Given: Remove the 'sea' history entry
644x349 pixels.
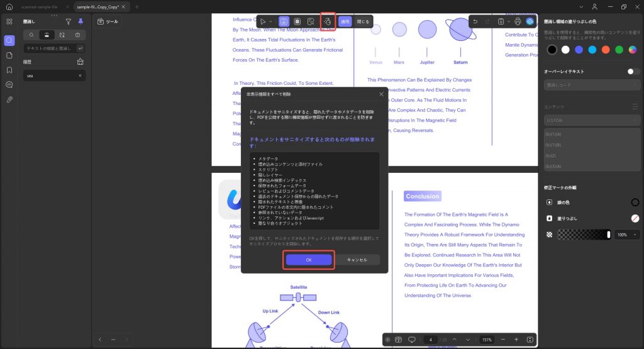Looking at the screenshot, I should coord(80,75).
